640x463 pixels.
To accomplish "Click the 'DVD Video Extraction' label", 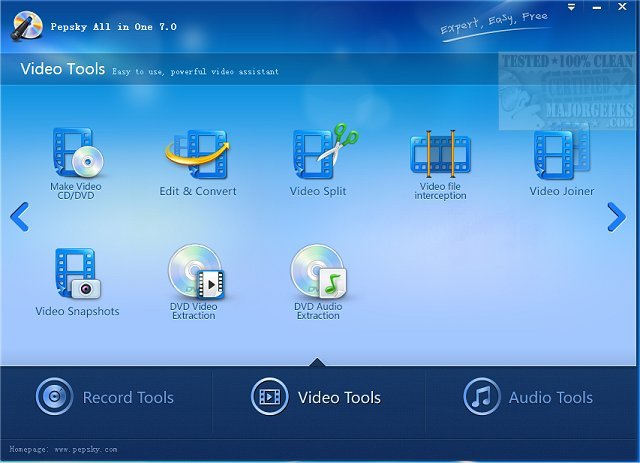I will coord(194,311).
